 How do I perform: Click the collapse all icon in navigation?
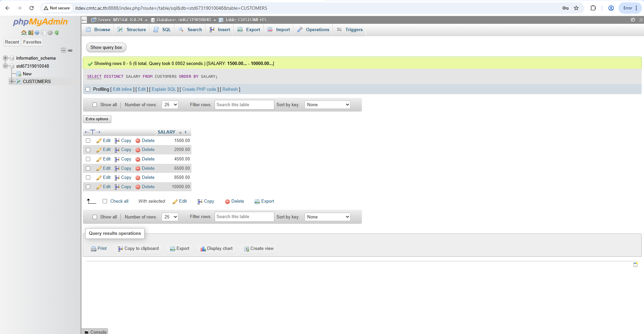(x=63, y=51)
